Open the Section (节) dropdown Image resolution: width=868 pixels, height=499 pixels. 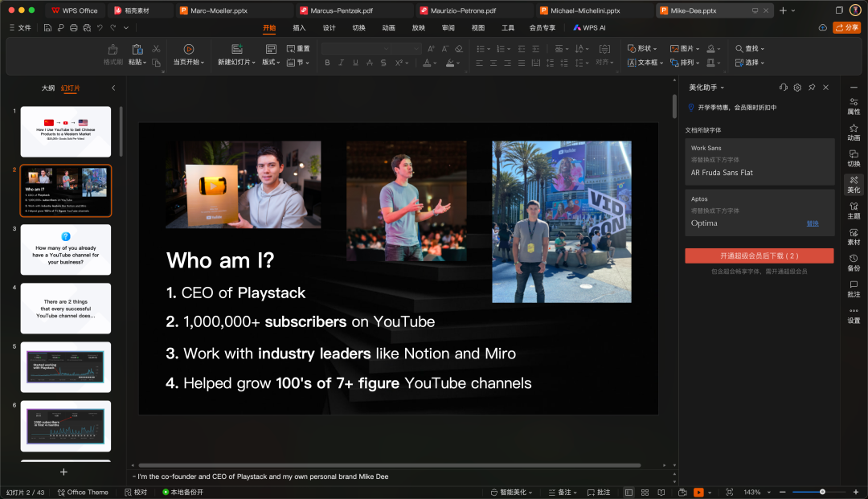pos(298,63)
